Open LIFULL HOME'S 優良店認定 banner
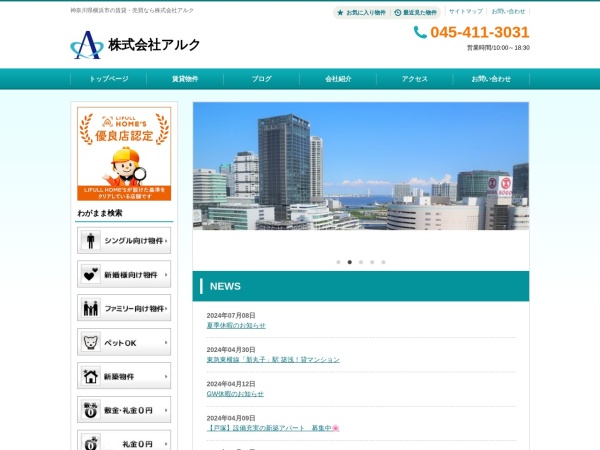Viewport: 600px width, 450px height. pos(124,154)
